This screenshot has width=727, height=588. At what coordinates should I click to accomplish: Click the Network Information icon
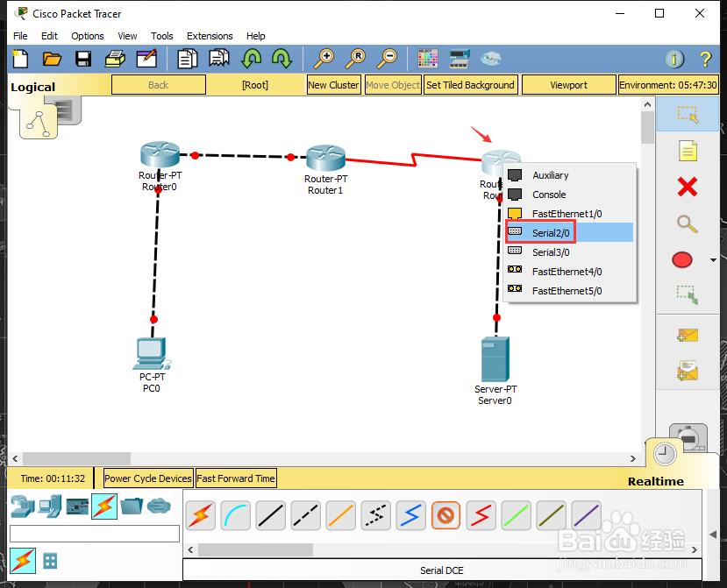(674, 59)
